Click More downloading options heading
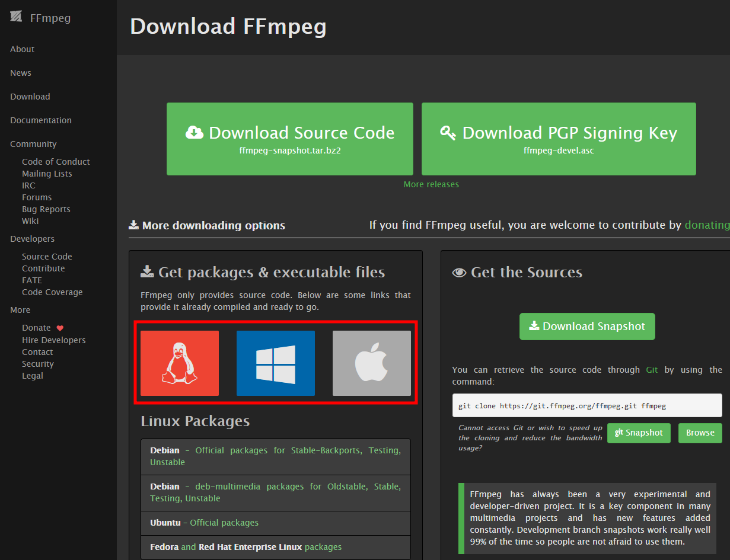The width and height of the screenshot is (730, 560). click(x=207, y=226)
